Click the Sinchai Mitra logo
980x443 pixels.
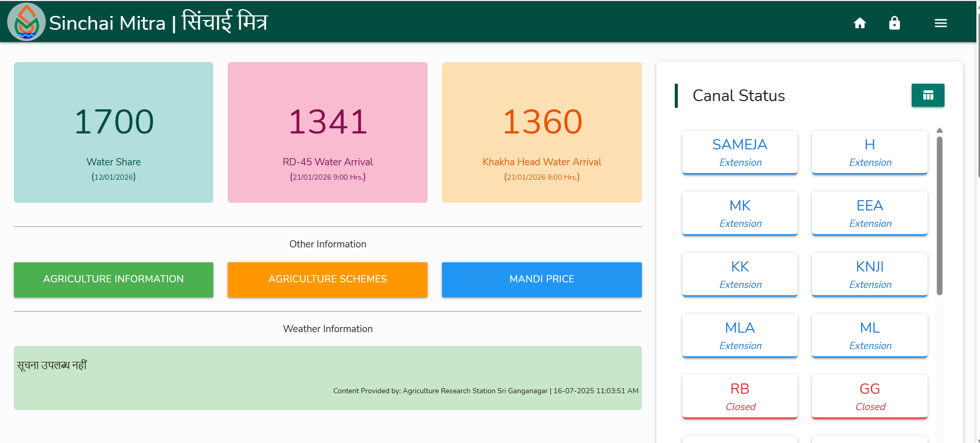point(26,22)
